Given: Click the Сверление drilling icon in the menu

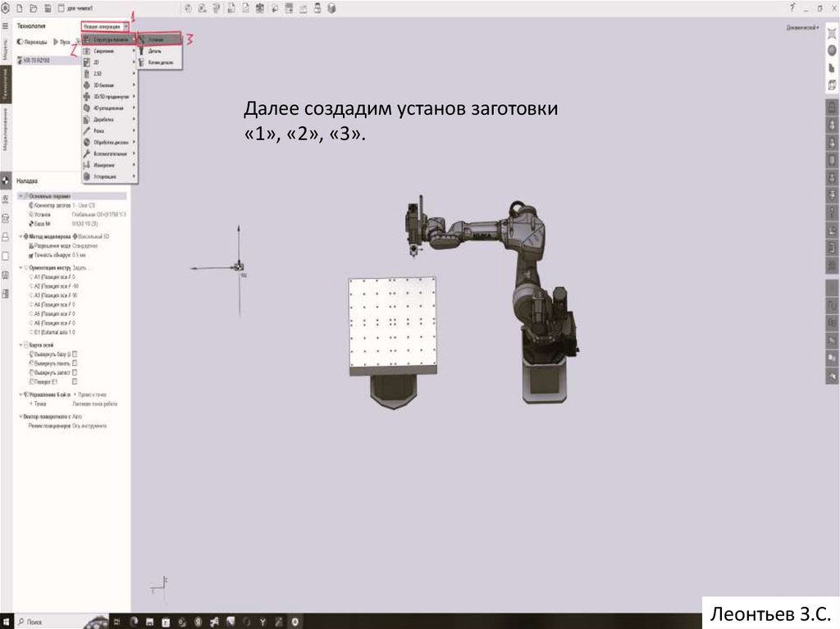Looking at the screenshot, I should [x=87, y=51].
